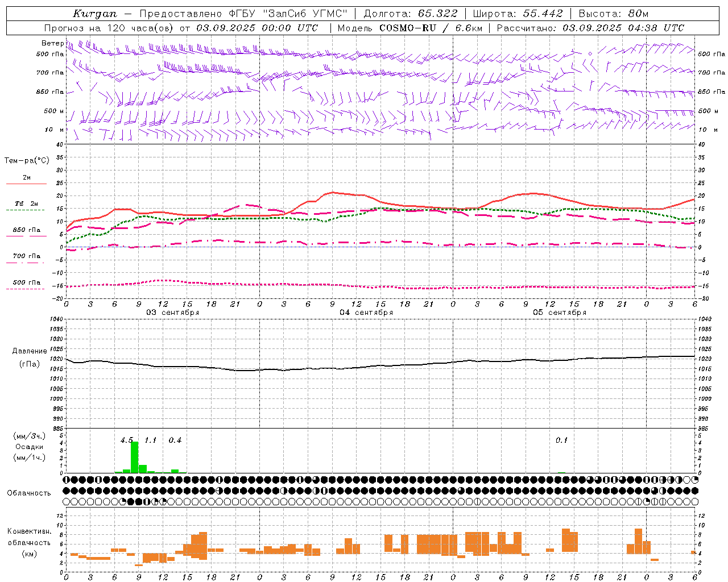Screen dimensions: 728x582
Task: Click the 2м temperature legend entry
Action: tap(27, 178)
